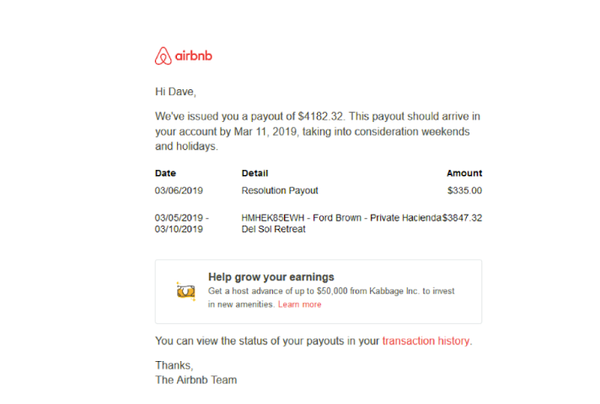
Task: Open the Learn more link
Action: pos(300,304)
